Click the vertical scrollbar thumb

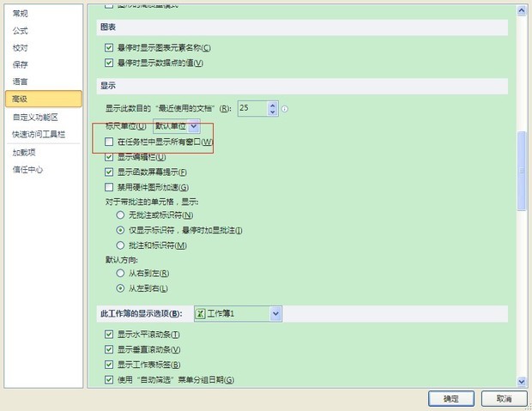[522, 171]
